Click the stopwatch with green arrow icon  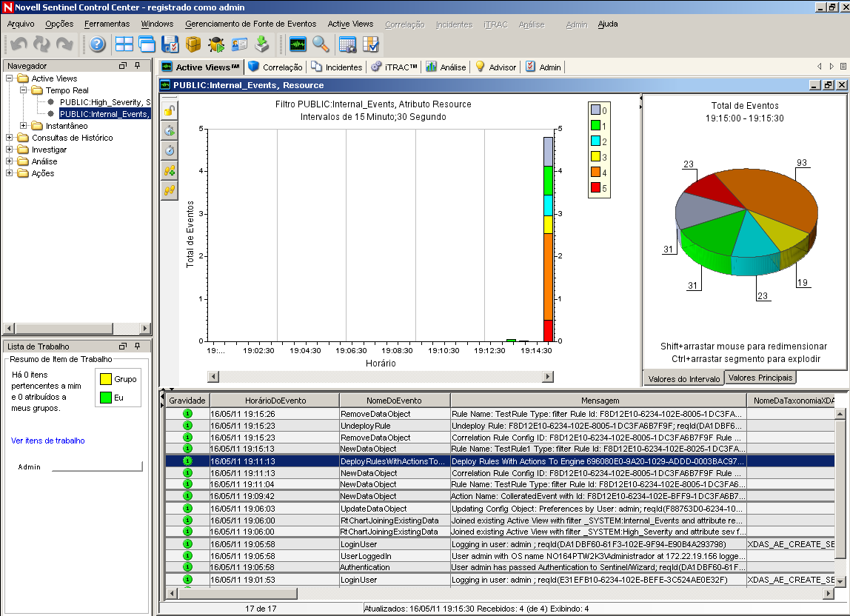(x=170, y=131)
